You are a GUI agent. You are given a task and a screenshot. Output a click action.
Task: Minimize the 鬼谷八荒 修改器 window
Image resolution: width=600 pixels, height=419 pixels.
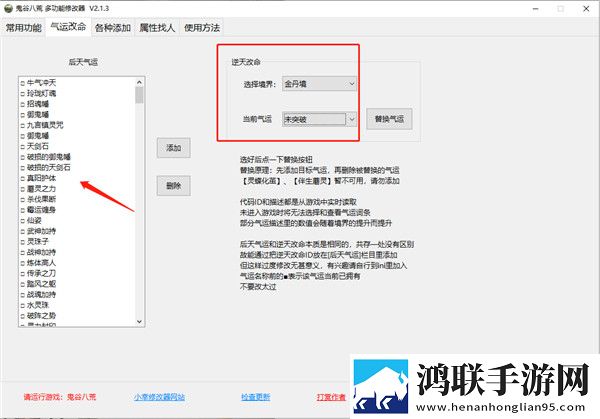tap(536, 8)
